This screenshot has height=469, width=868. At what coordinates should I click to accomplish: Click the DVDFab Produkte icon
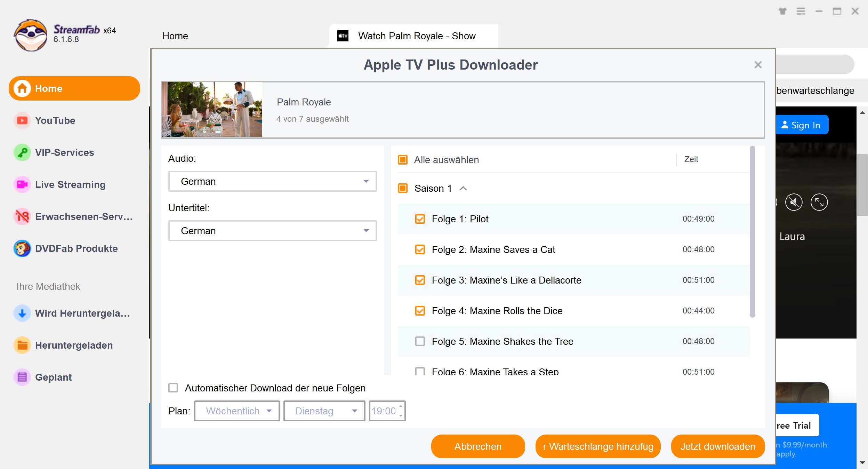coord(22,248)
